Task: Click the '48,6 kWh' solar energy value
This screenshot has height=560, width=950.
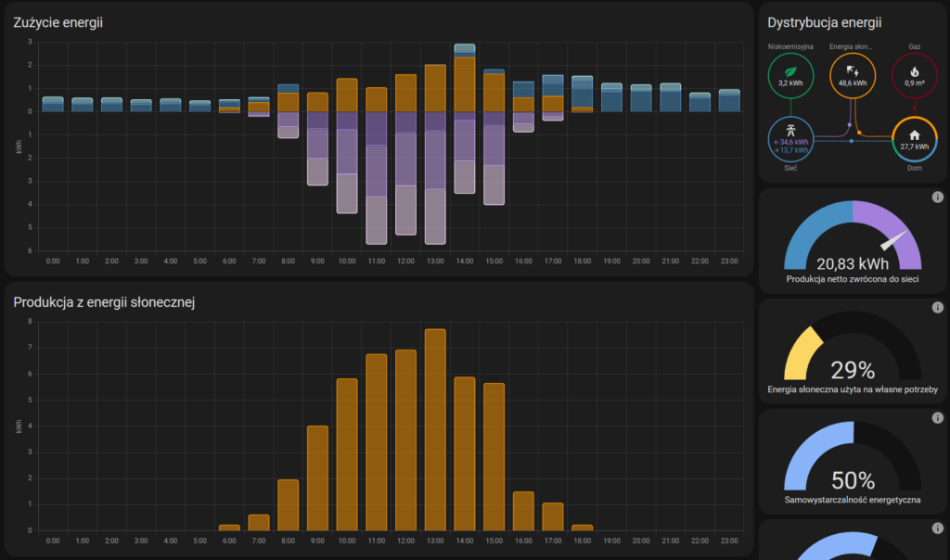Action: pos(852,83)
